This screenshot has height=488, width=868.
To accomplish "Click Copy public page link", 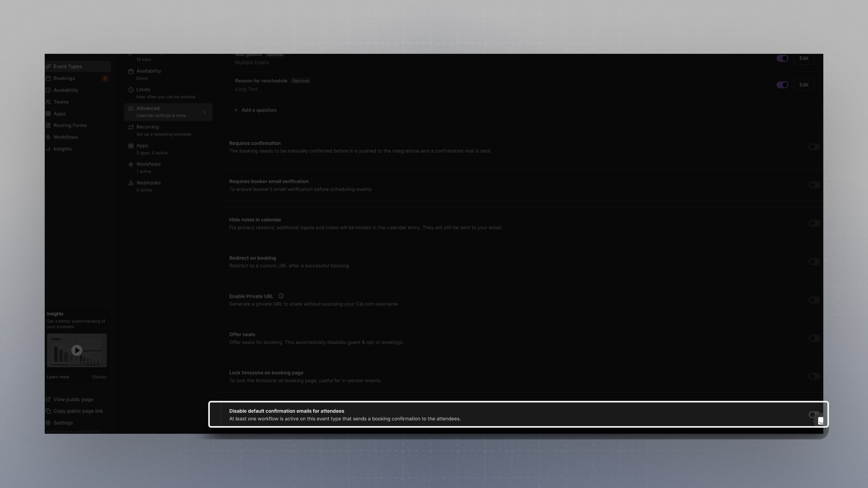I will tap(78, 411).
